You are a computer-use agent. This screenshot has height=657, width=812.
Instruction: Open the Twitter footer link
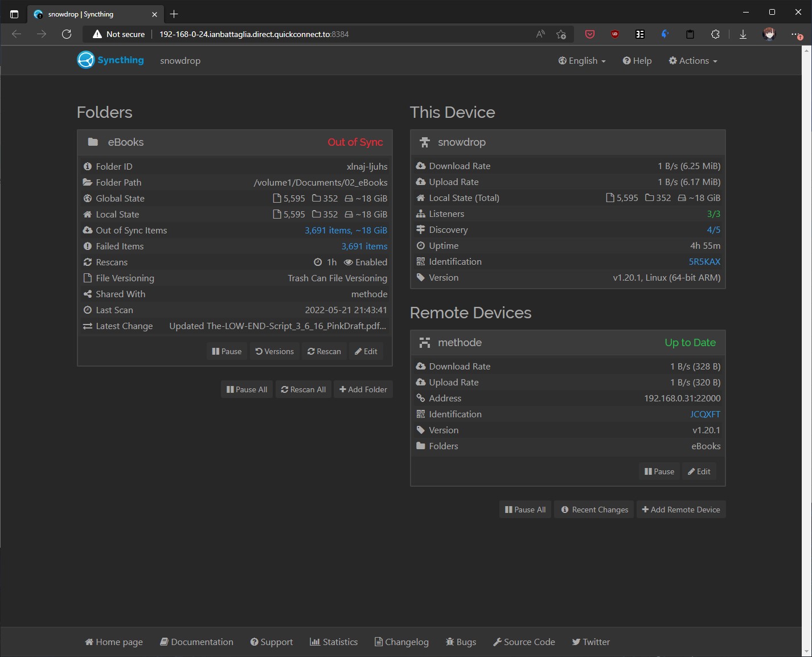click(591, 642)
